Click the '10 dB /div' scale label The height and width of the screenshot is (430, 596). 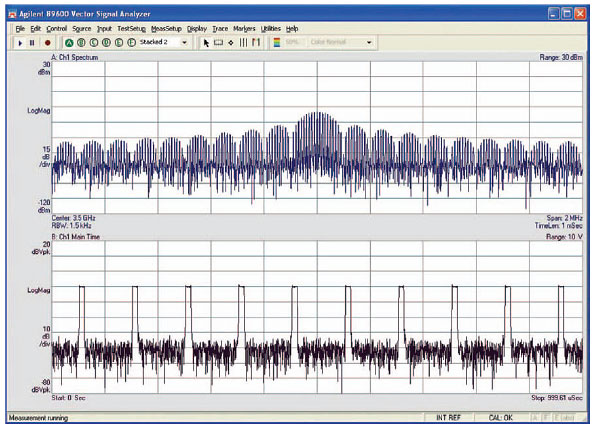click(x=45, y=336)
